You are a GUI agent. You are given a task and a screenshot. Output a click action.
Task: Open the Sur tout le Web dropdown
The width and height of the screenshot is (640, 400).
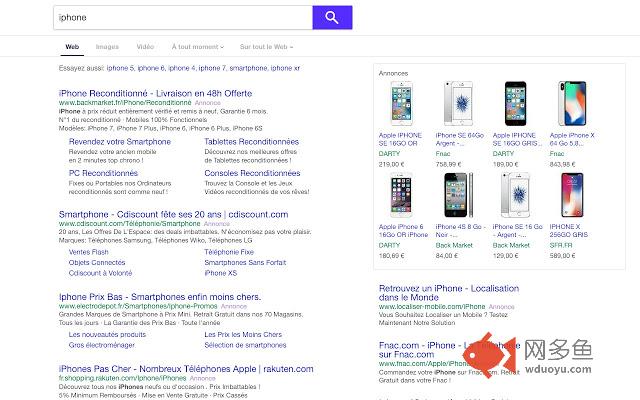pos(267,47)
